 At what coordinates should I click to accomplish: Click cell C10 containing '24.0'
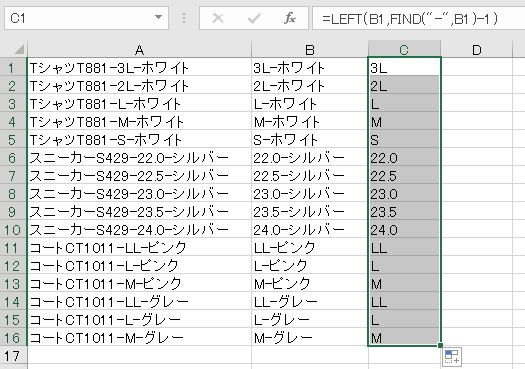pyautogui.click(x=404, y=230)
